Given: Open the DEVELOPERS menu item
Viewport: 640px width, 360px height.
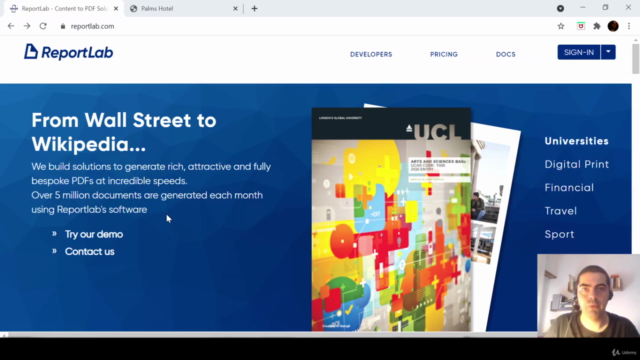Looking at the screenshot, I should tap(371, 54).
